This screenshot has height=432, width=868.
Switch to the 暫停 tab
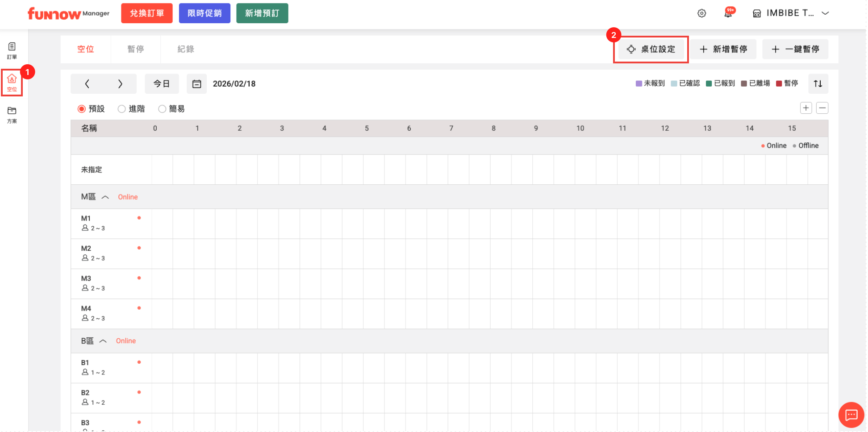tap(135, 49)
